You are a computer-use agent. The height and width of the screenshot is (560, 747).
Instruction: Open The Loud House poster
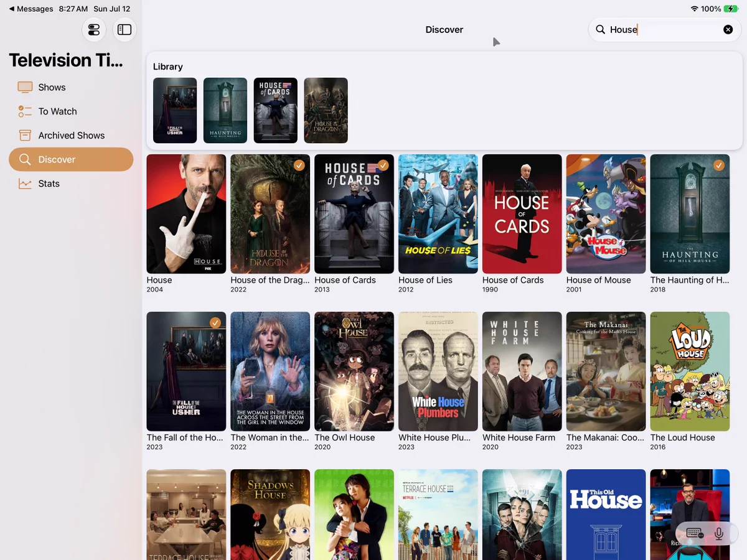(690, 371)
